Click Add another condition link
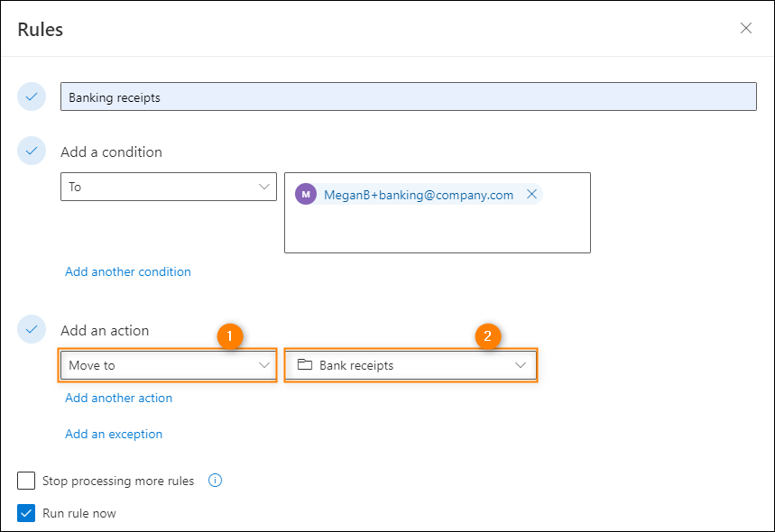The width and height of the screenshot is (775, 532). coord(128,271)
